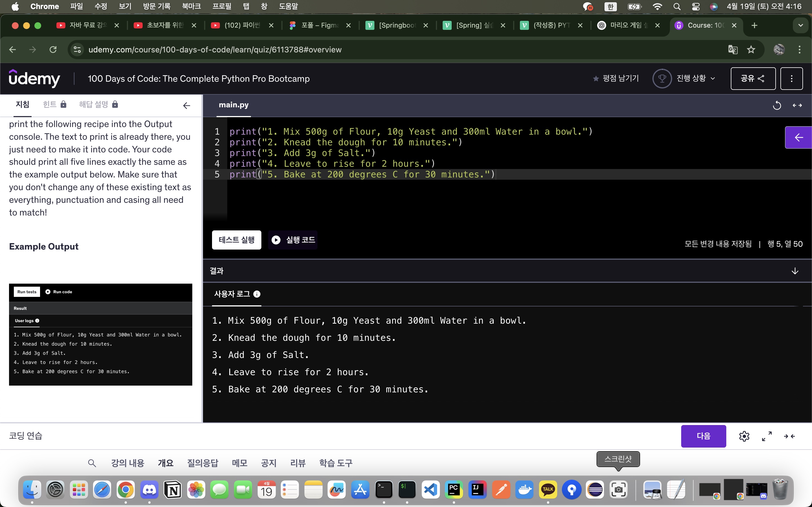
Task: Open Chrome's tab search chevron
Action: coord(800,25)
